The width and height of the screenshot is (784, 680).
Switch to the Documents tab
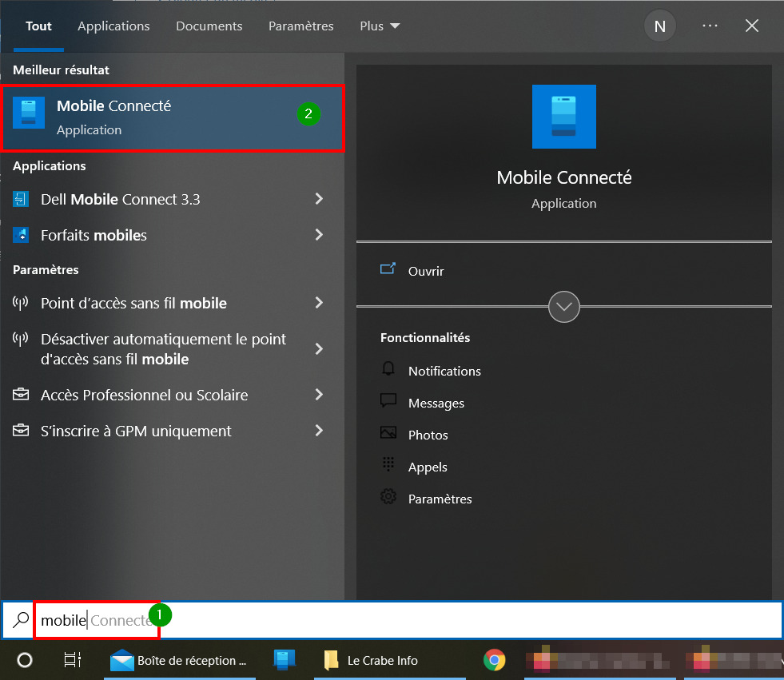tap(209, 26)
